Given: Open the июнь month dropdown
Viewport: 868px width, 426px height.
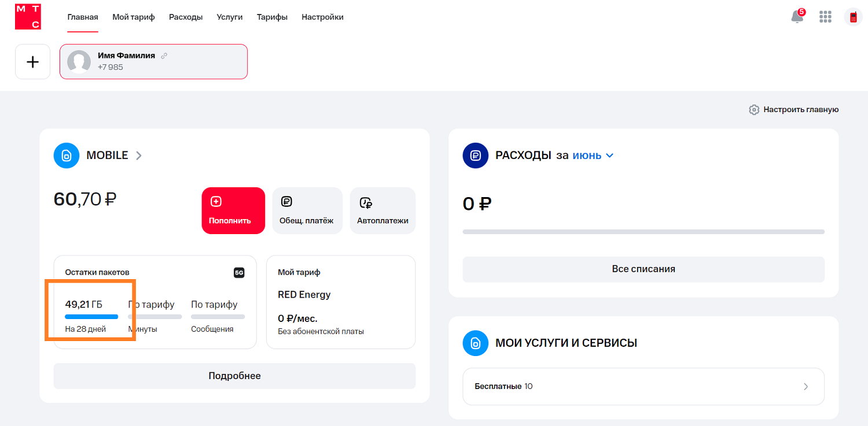Looking at the screenshot, I should click(x=593, y=155).
